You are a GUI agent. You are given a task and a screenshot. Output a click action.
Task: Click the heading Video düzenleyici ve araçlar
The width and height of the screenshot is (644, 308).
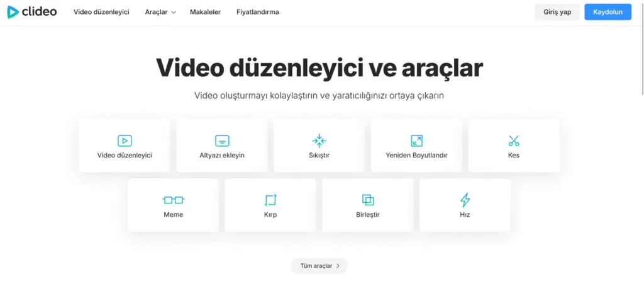(x=319, y=68)
